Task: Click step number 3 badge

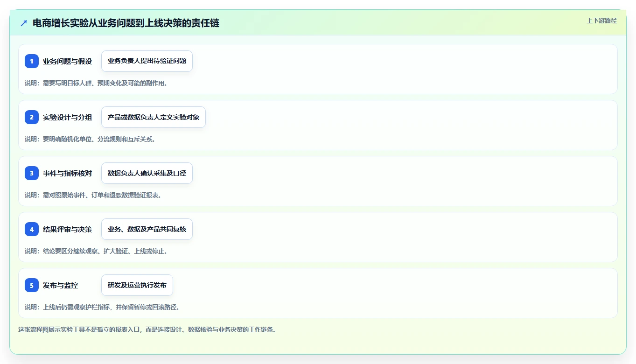Action: click(32, 173)
